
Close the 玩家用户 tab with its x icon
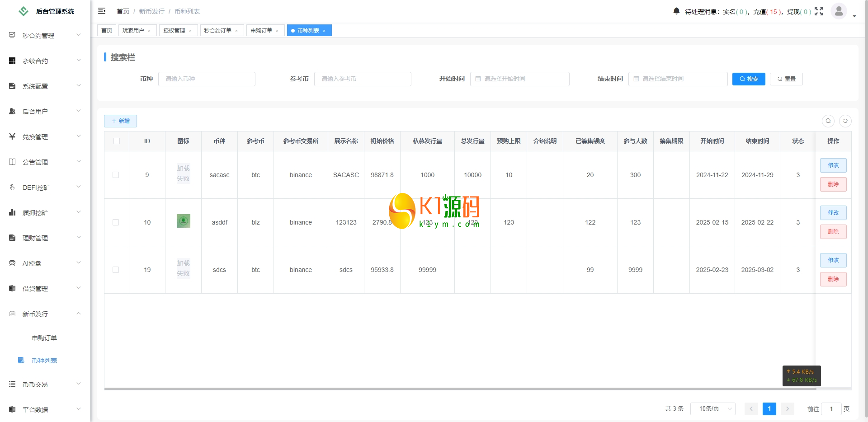(149, 31)
